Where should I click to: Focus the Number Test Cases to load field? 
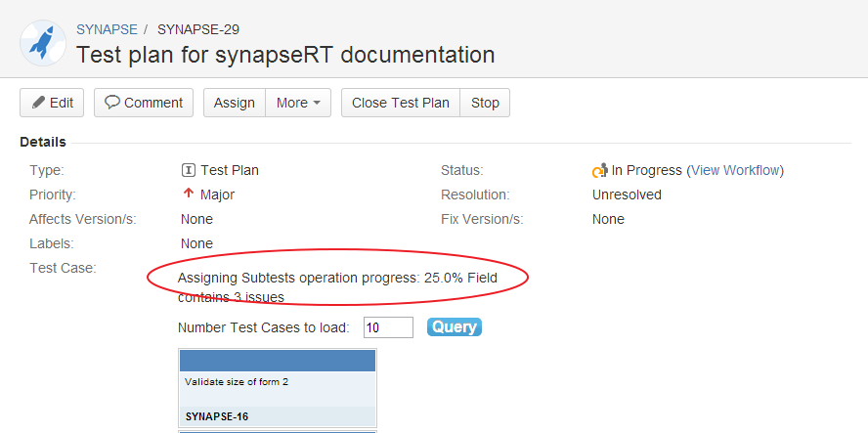(388, 327)
